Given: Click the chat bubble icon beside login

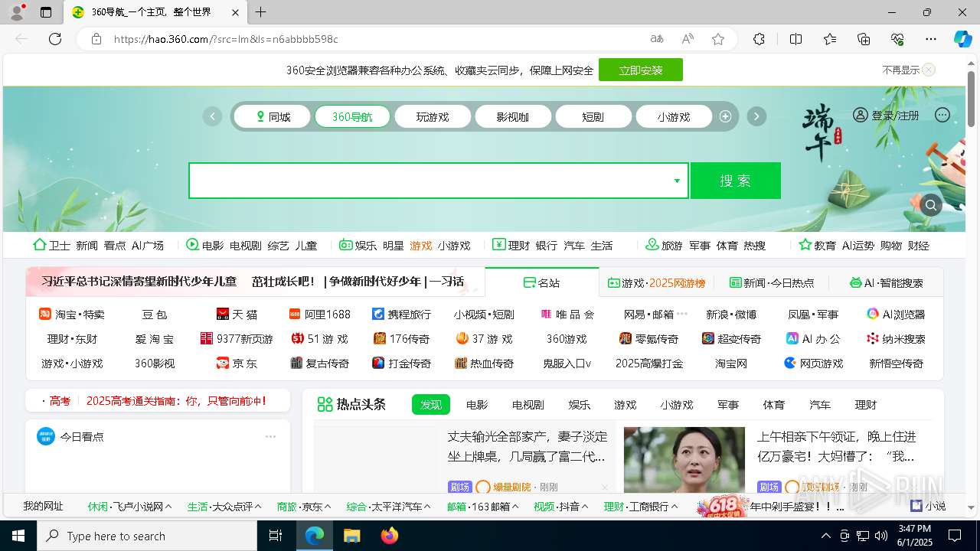Looking at the screenshot, I should 942,115.
